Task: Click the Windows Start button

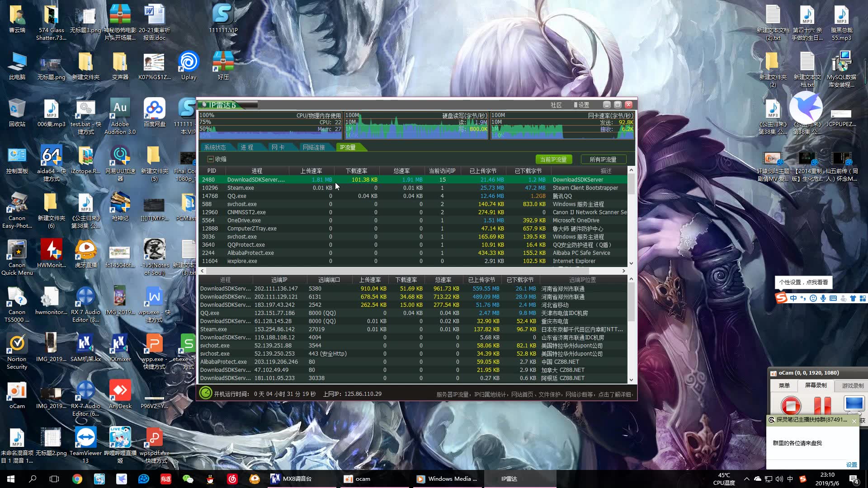Action: [11, 479]
